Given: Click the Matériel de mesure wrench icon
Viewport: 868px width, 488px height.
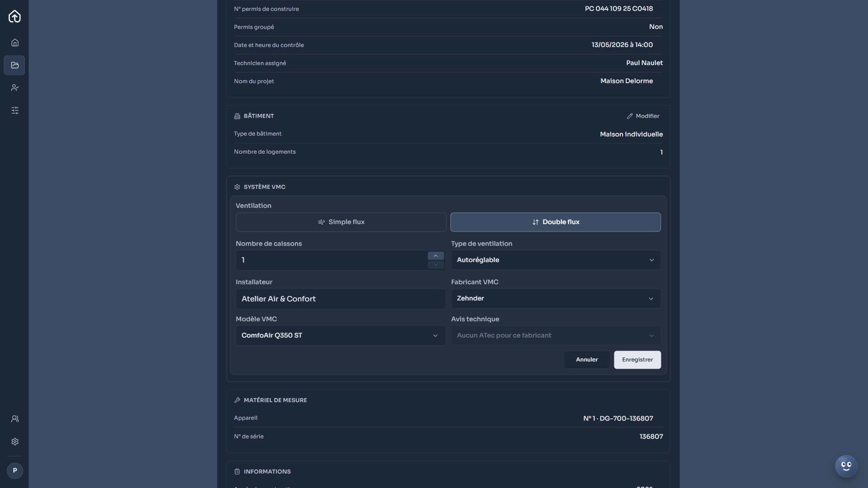Looking at the screenshot, I should [237, 400].
